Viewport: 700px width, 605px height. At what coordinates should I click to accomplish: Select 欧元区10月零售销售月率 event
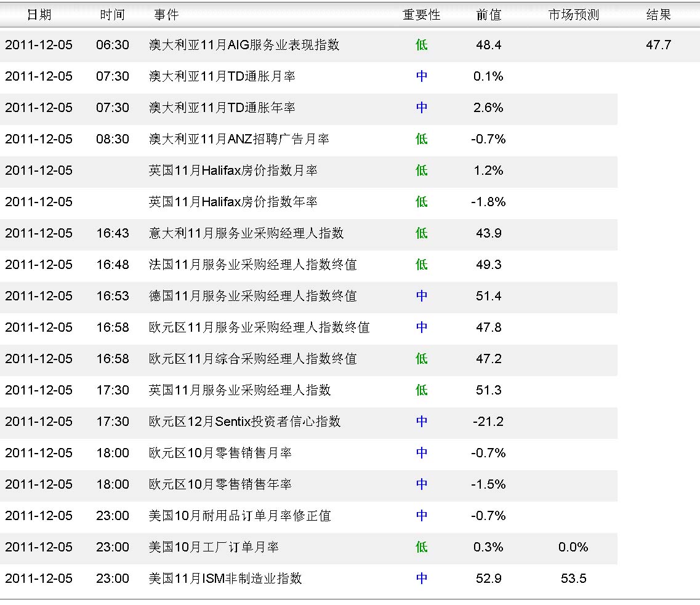tap(220, 453)
